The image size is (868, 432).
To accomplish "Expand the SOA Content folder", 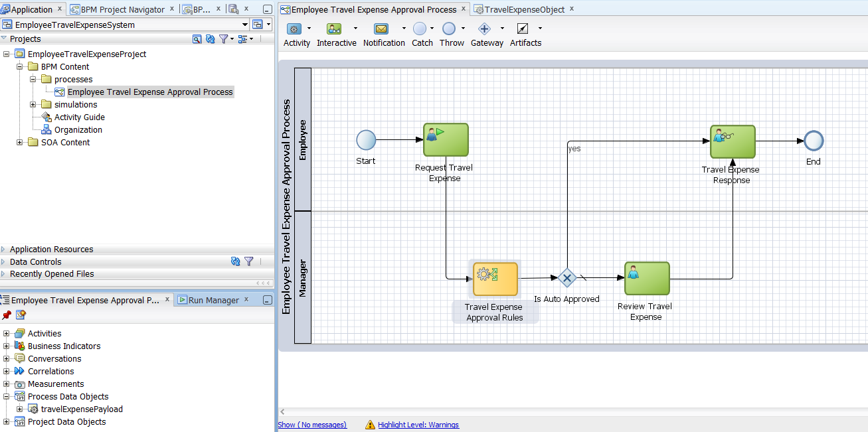I will [x=20, y=142].
